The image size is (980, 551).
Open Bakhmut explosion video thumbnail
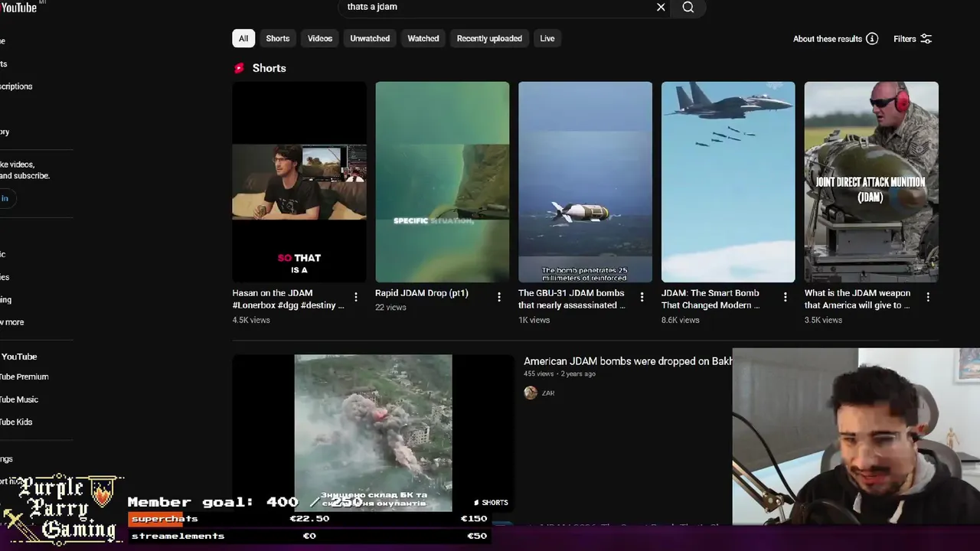click(x=373, y=433)
